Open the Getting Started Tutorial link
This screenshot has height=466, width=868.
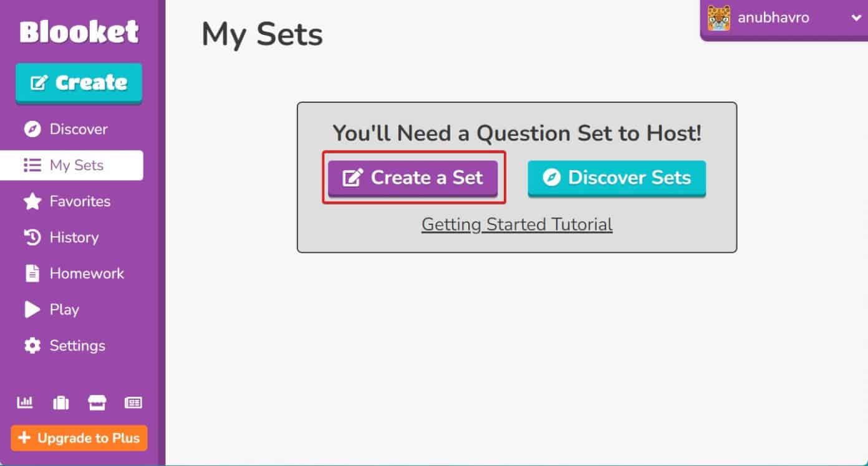coord(517,224)
